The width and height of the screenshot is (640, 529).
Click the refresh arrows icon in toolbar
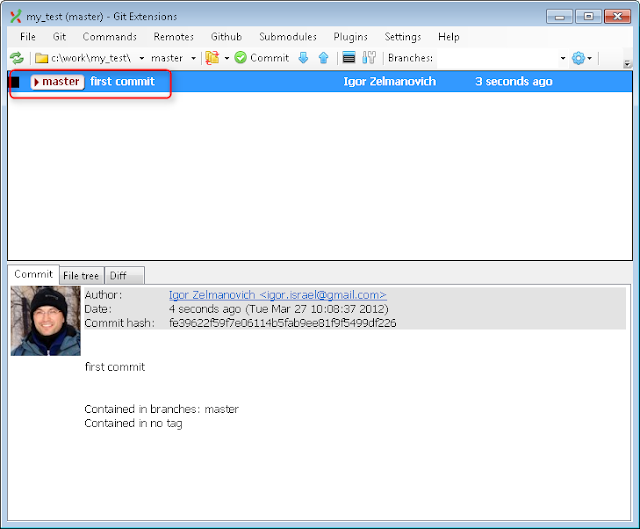pyautogui.click(x=17, y=58)
